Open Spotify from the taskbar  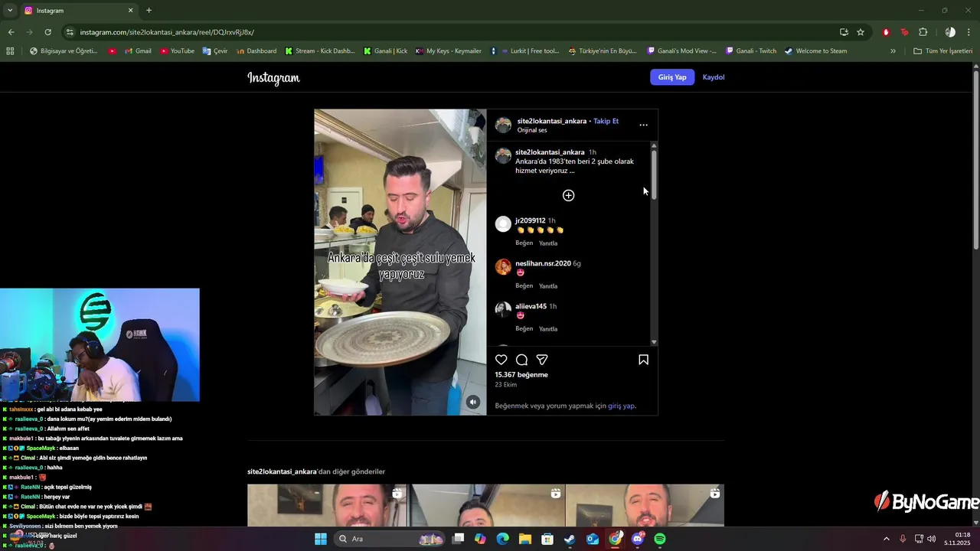click(660, 539)
